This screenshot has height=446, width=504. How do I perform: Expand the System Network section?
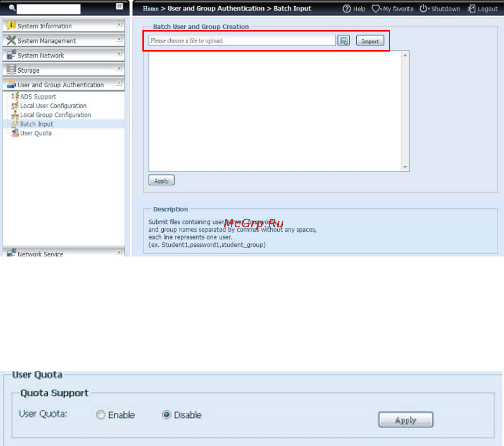click(119, 54)
